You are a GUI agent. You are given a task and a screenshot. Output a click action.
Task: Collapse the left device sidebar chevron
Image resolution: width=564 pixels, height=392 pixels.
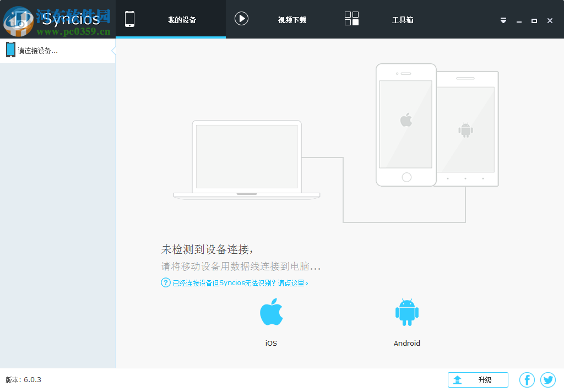[113, 50]
